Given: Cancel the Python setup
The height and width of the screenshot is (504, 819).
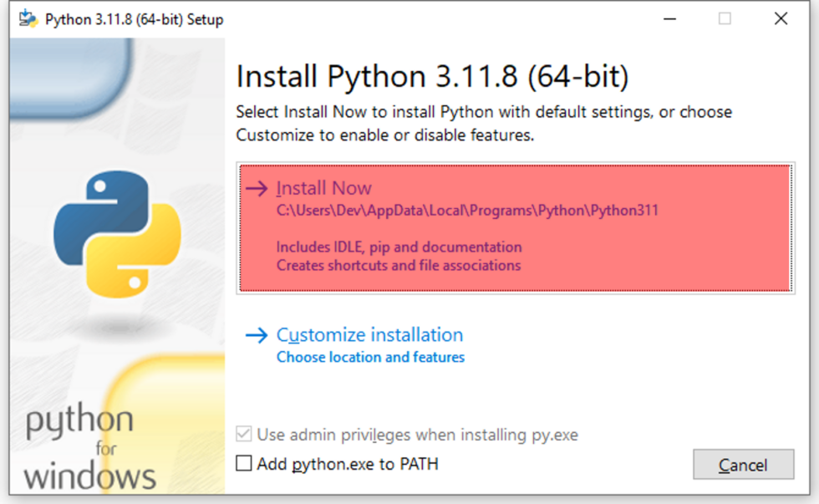Looking at the screenshot, I should pyautogui.click(x=743, y=465).
